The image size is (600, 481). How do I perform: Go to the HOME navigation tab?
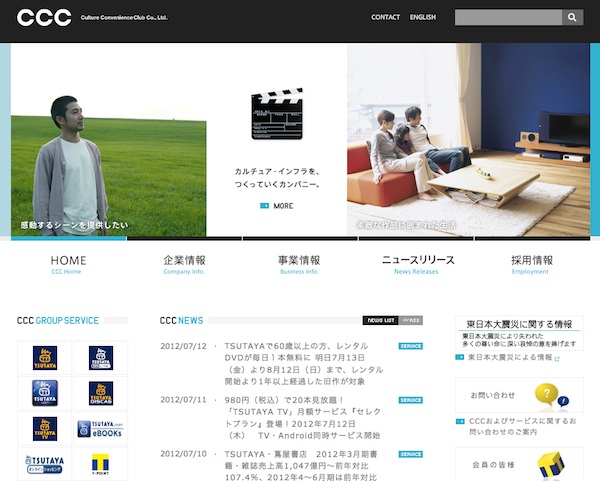click(68, 264)
